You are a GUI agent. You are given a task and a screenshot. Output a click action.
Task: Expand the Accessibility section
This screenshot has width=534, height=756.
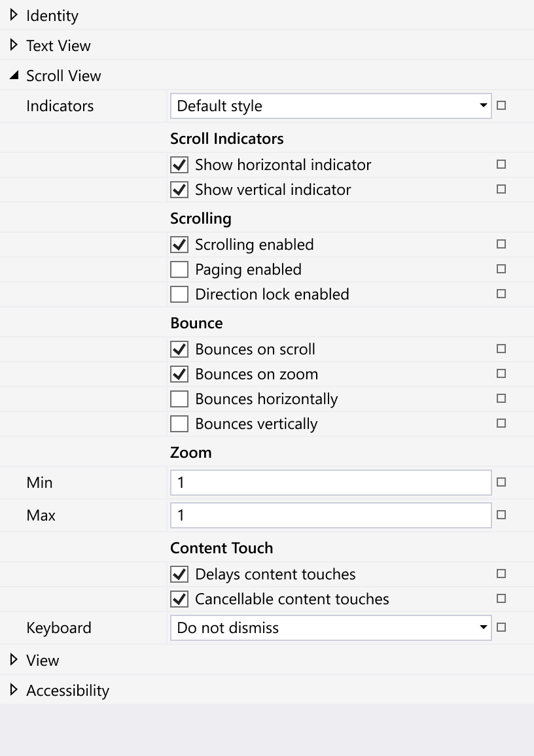(x=13, y=690)
